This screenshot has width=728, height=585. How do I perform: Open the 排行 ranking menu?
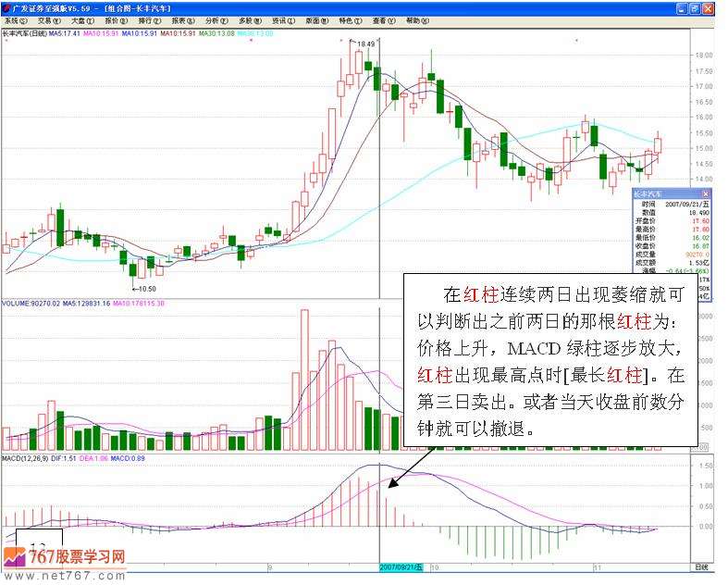point(147,19)
